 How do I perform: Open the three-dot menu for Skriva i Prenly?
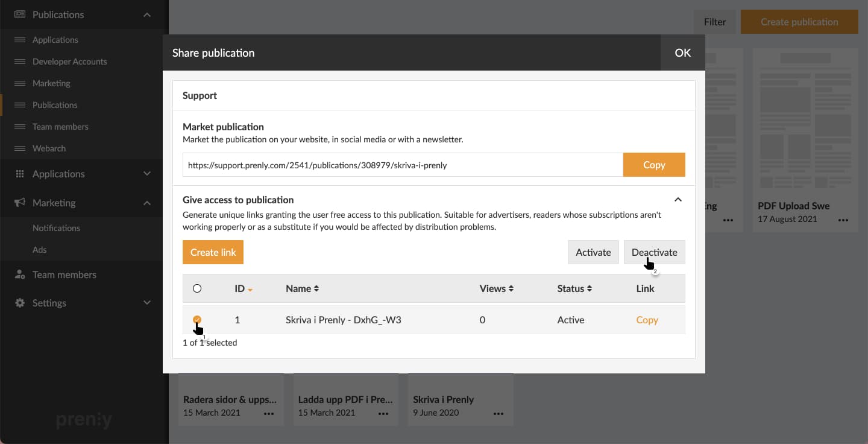pos(498,414)
